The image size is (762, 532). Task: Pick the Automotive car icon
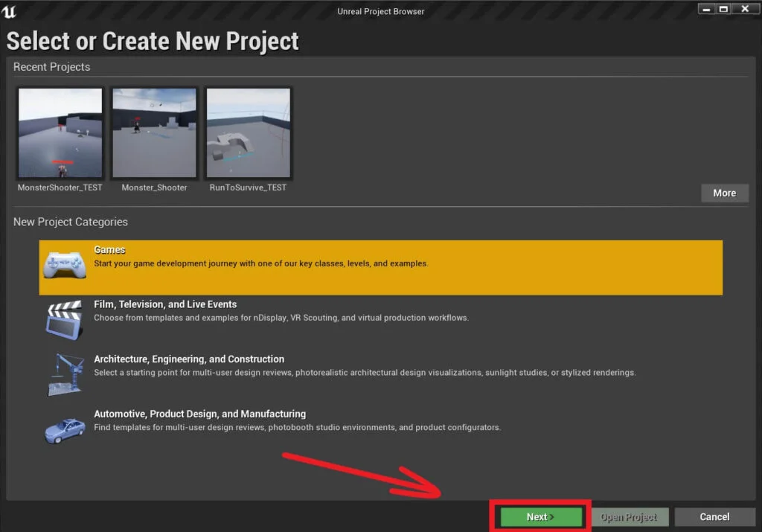point(65,429)
